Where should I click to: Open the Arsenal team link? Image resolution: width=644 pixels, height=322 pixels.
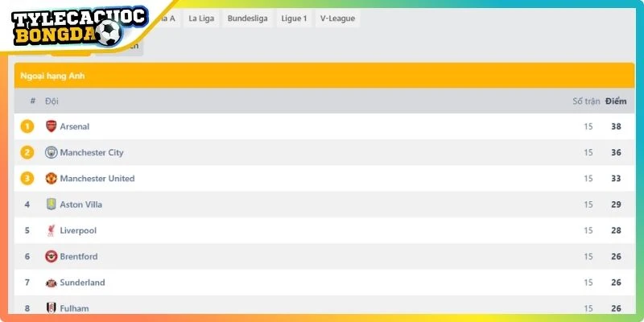click(74, 126)
